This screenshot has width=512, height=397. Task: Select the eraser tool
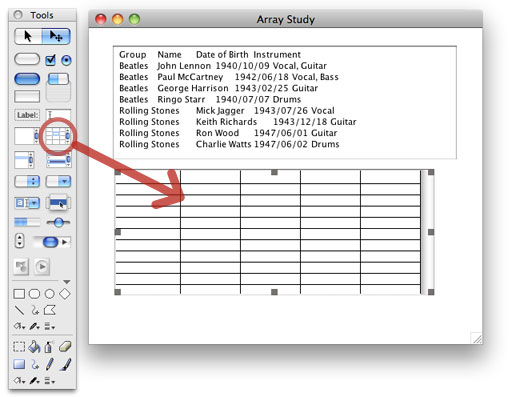pyautogui.click(x=65, y=347)
